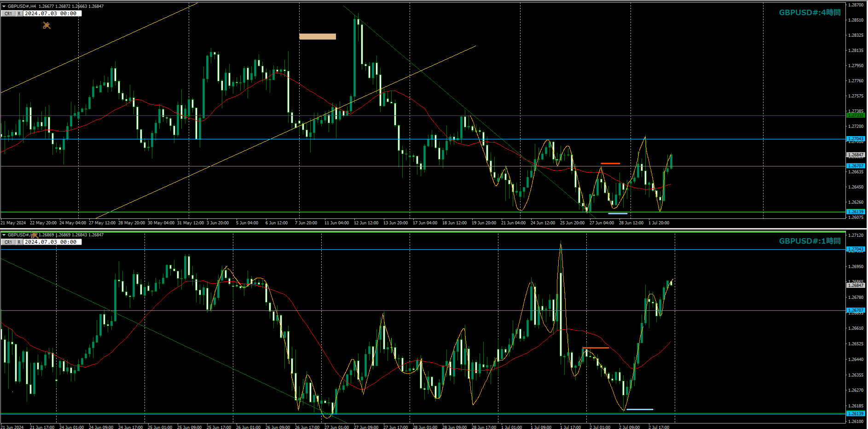868x429 pixels.
Task: Select the beige rectangle object on H4 chart
Action: pos(318,36)
